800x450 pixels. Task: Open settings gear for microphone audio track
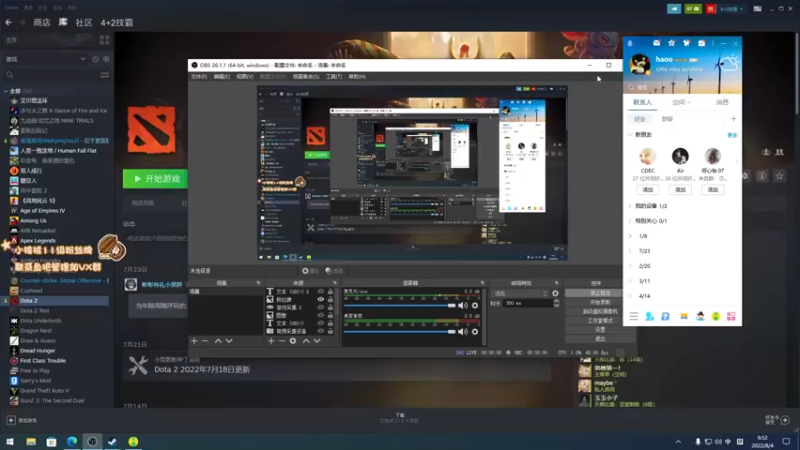pos(475,305)
